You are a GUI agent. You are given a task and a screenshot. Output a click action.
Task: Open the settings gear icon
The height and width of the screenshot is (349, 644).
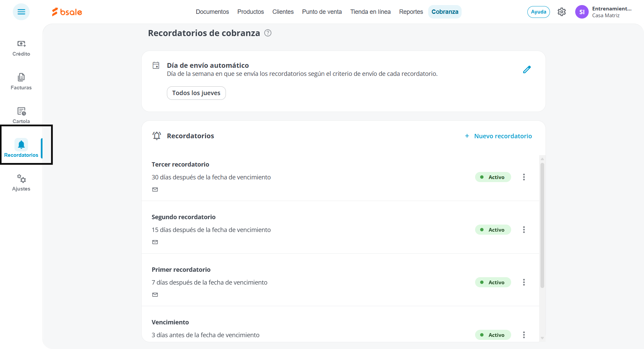[562, 12]
